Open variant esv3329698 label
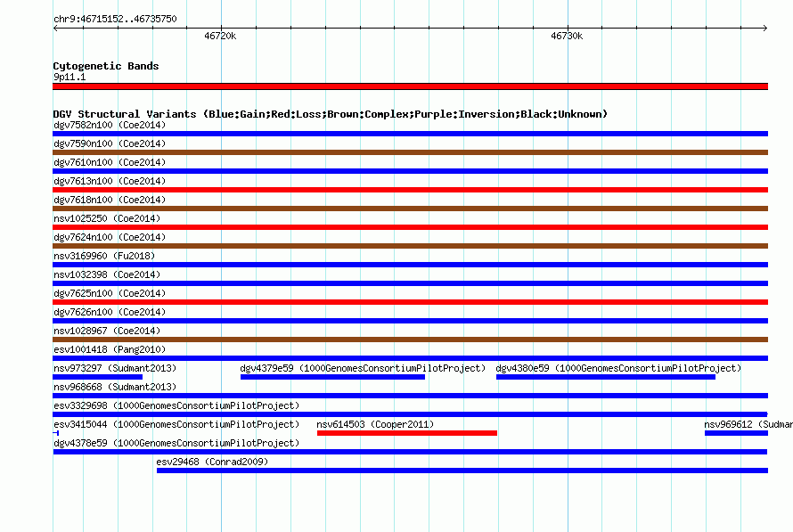The height and width of the screenshot is (532, 793). click(x=176, y=405)
